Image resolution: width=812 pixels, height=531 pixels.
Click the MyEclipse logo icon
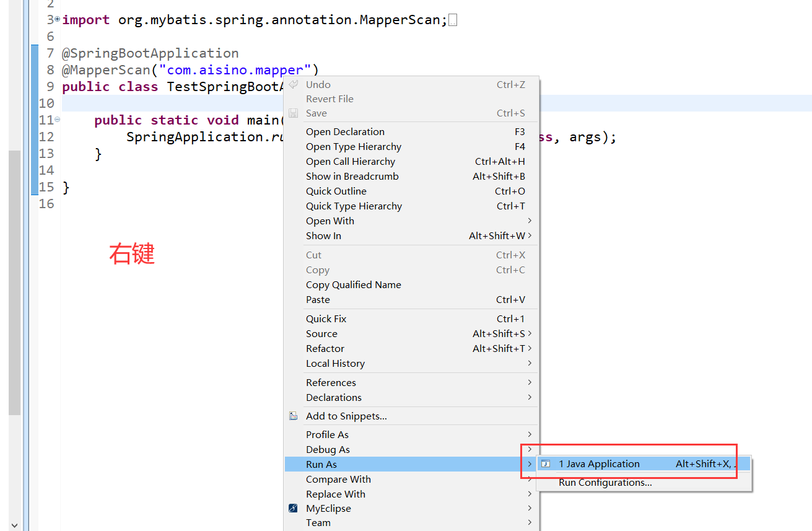point(294,508)
